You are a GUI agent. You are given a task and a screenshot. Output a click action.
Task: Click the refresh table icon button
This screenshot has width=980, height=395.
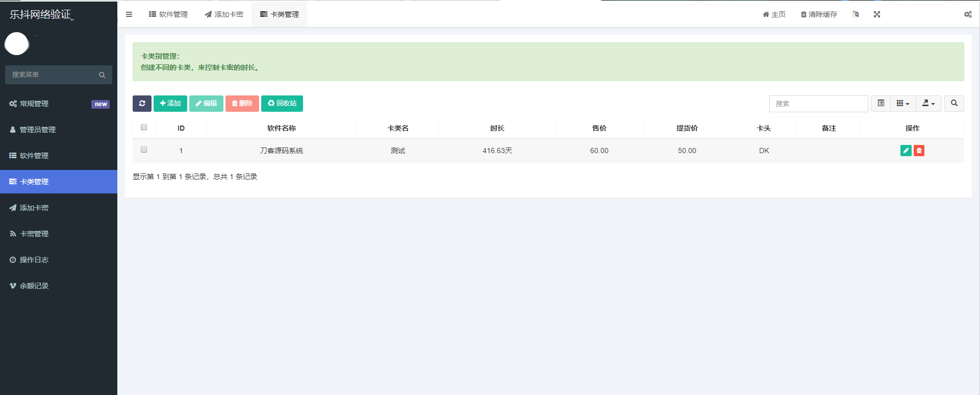coord(142,104)
